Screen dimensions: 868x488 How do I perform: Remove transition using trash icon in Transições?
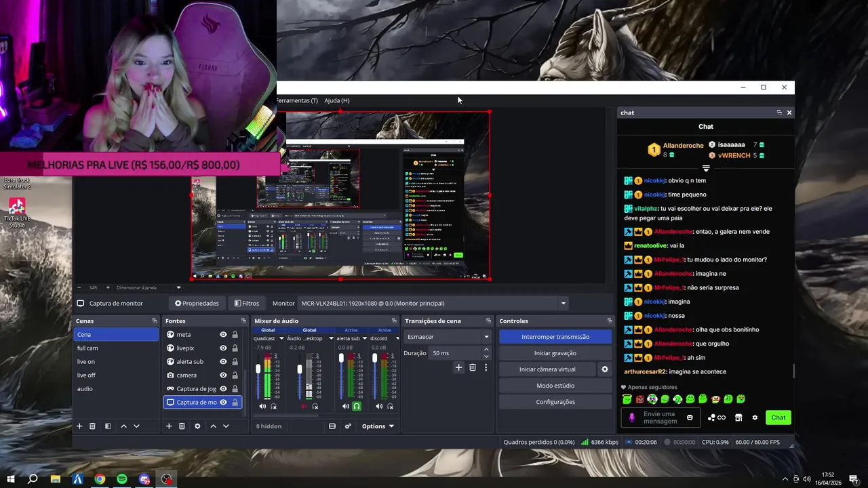(x=473, y=367)
